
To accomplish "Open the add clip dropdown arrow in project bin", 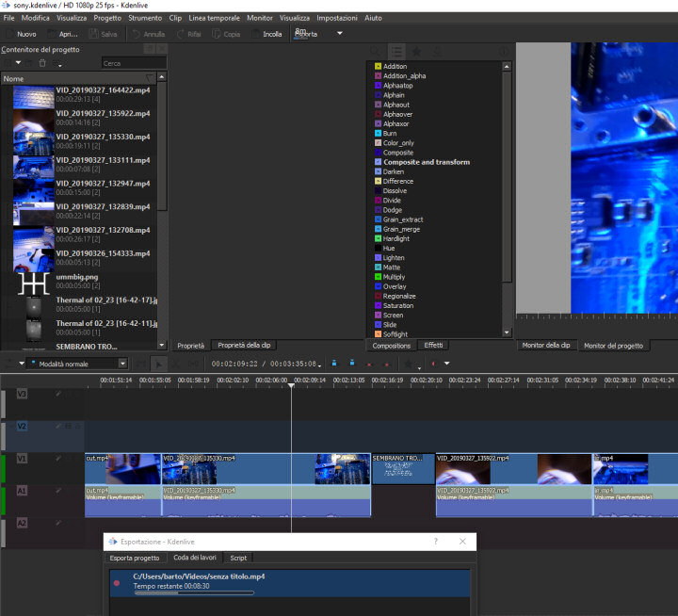I will tap(18, 63).
